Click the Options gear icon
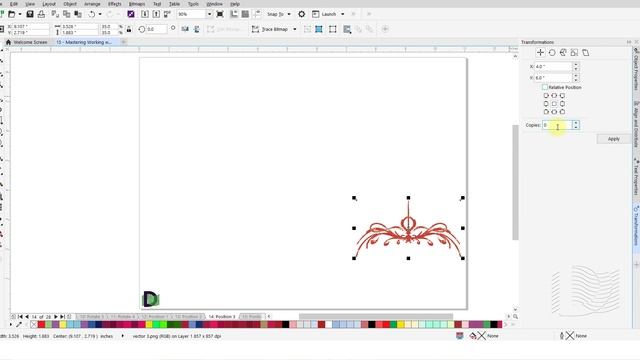Screen dimensions: 640x360 pyautogui.click(x=302, y=14)
